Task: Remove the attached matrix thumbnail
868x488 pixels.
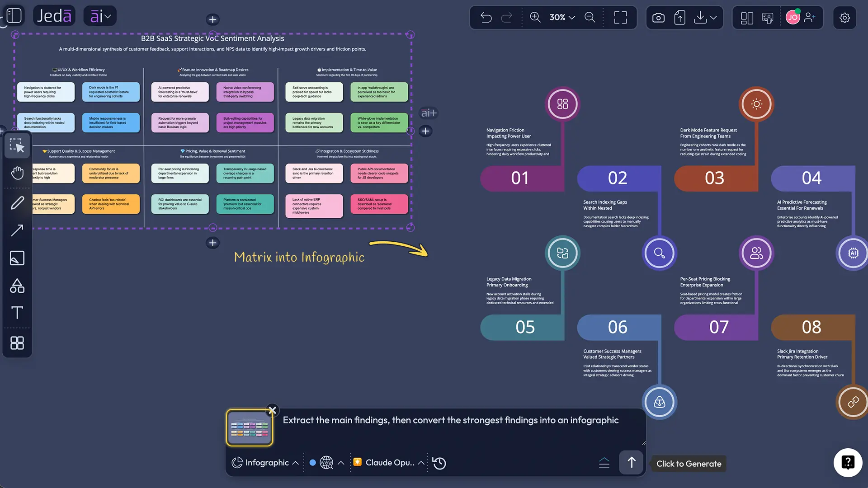Action: [x=272, y=410]
